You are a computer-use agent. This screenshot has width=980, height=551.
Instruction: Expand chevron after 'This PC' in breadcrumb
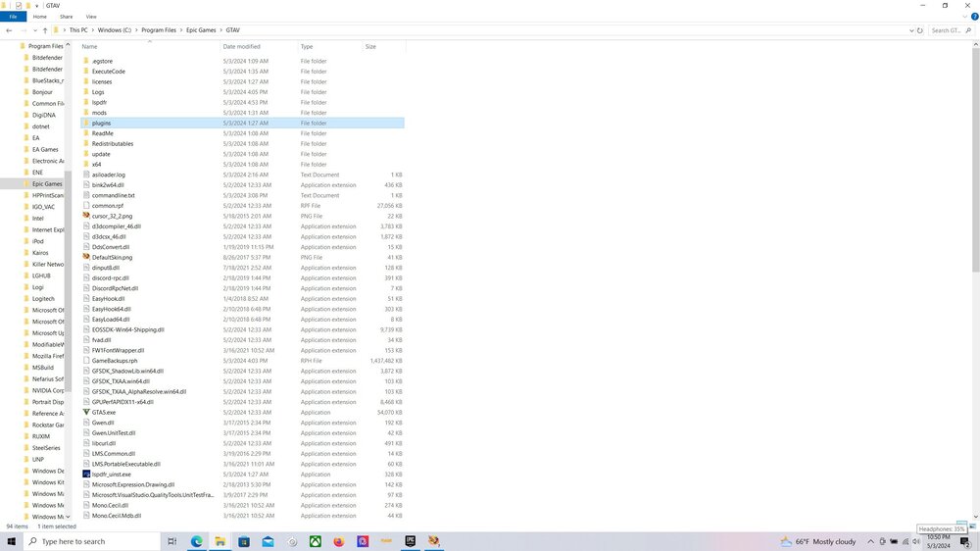pos(92,30)
